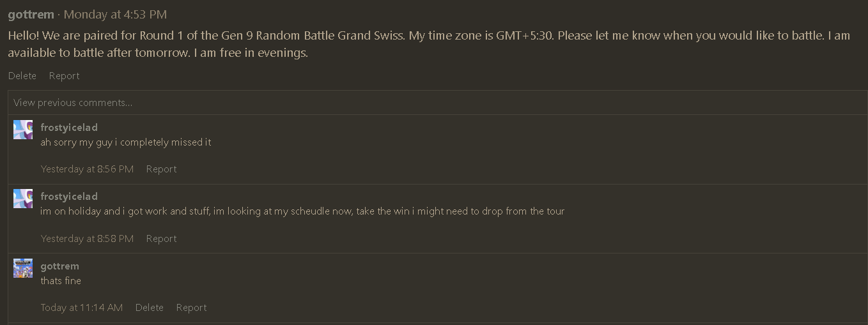Image resolution: width=868 pixels, height=325 pixels.
Task: Open the Today at 11:14 AM timestamp
Action: coord(82,308)
